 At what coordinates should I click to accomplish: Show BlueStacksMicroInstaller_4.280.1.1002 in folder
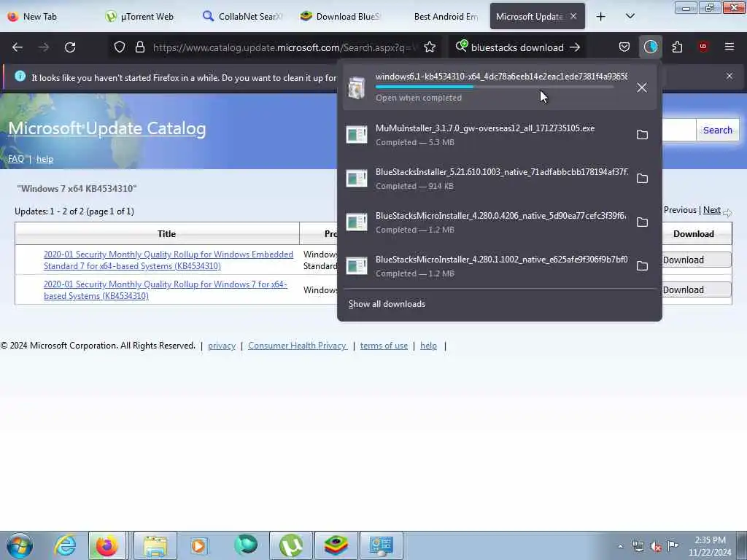[642, 266]
